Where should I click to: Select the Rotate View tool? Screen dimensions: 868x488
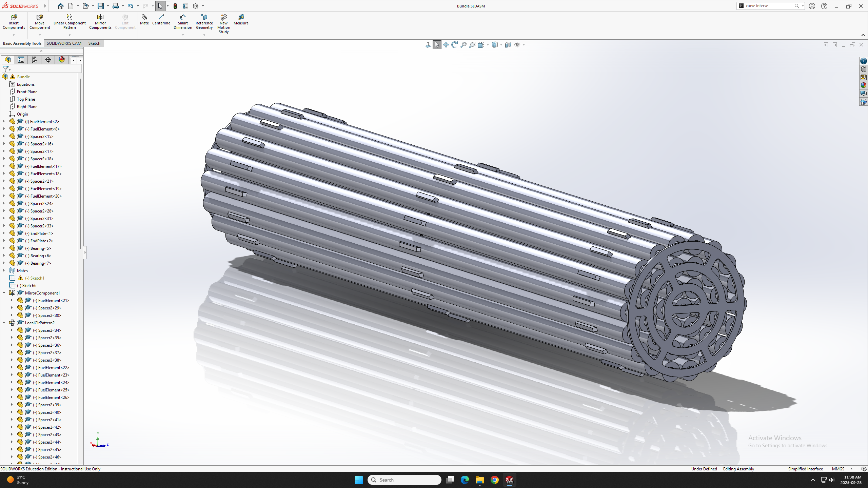point(455,45)
